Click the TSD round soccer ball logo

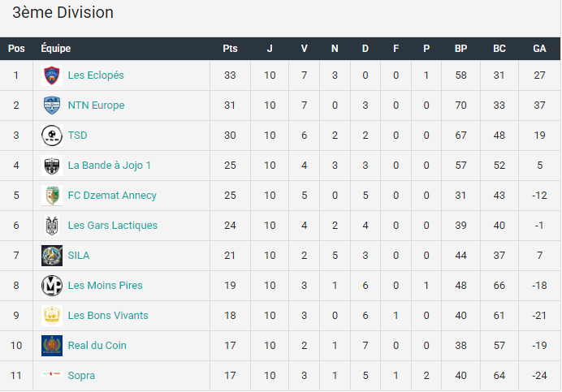coord(52,136)
